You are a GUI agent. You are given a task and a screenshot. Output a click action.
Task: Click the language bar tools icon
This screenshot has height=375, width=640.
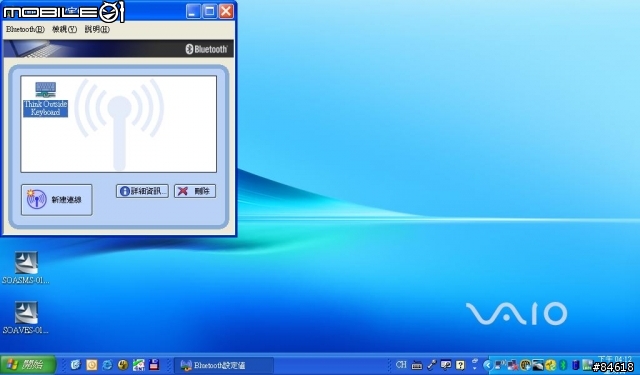[446, 364]
